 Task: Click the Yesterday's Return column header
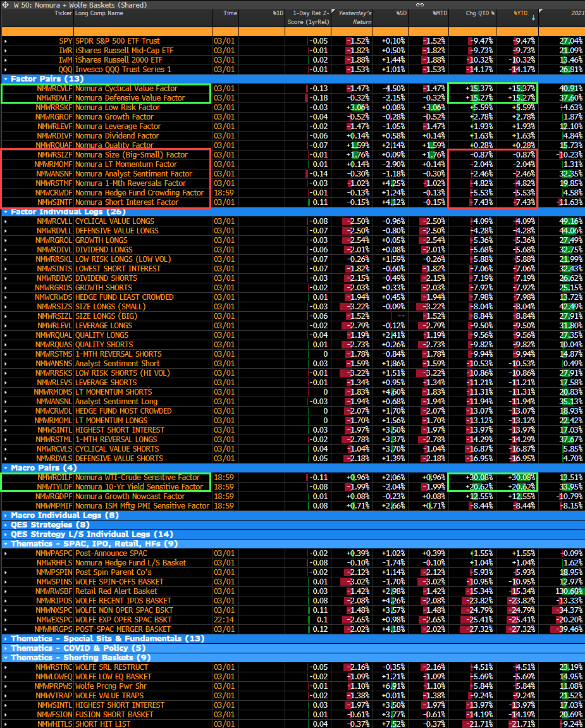click(355, 17)
